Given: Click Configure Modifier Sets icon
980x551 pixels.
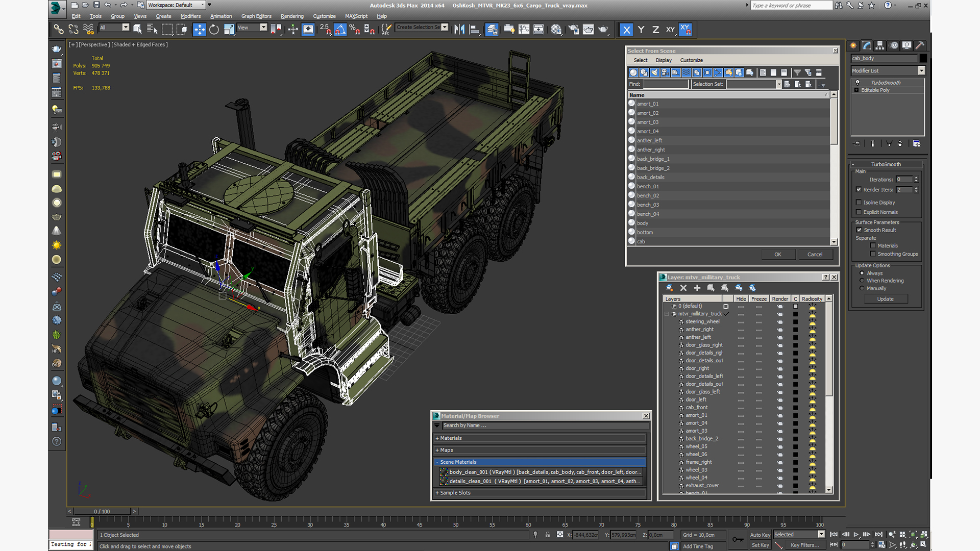Looking at the screenshot, I should click(x=917, y=144).
